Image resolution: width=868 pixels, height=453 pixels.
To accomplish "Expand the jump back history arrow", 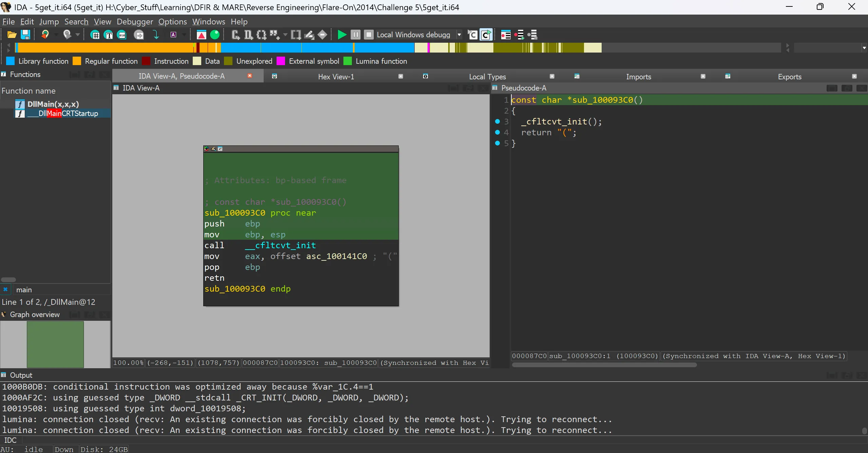I will click(56, 35).
